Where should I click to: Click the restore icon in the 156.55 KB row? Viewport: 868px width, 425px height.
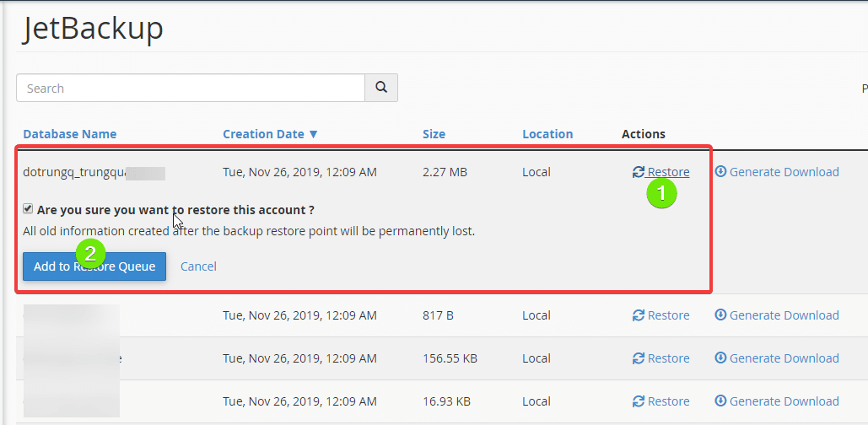639,358
